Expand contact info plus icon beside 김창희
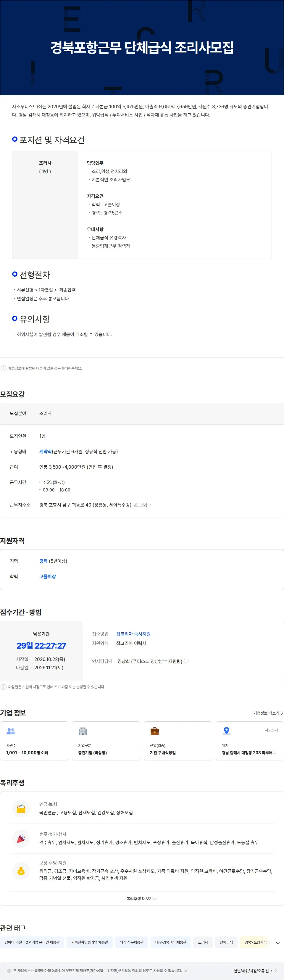The width and height of the screenshot is (284, 980). (186, 661)
